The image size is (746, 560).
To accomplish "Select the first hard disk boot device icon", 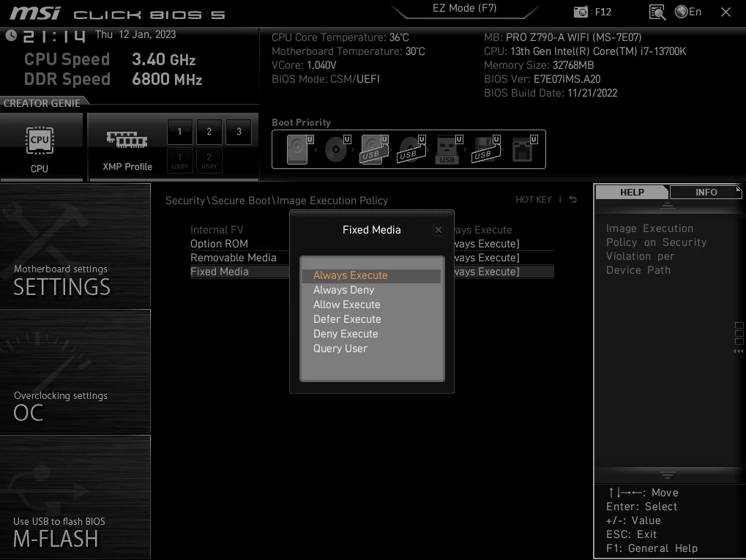I will pyautogui.click(x=300, y=149).
